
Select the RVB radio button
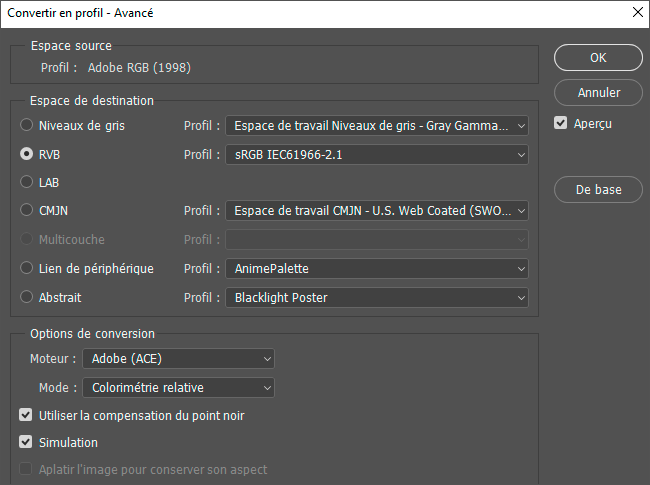(27, 155)
